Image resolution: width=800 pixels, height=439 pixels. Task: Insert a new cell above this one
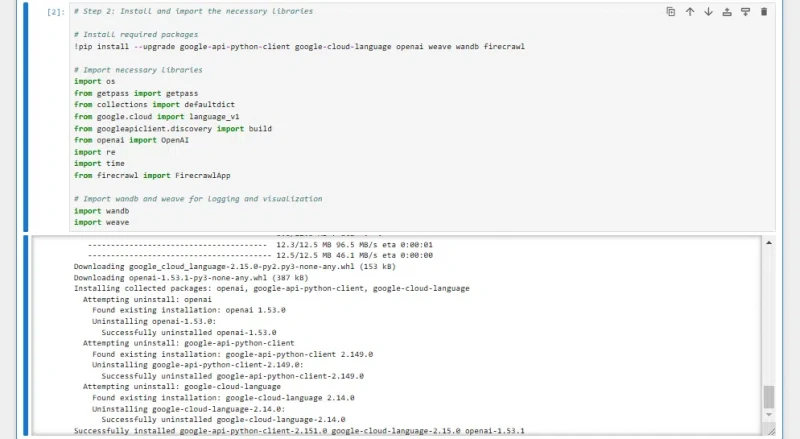[727, 12]
